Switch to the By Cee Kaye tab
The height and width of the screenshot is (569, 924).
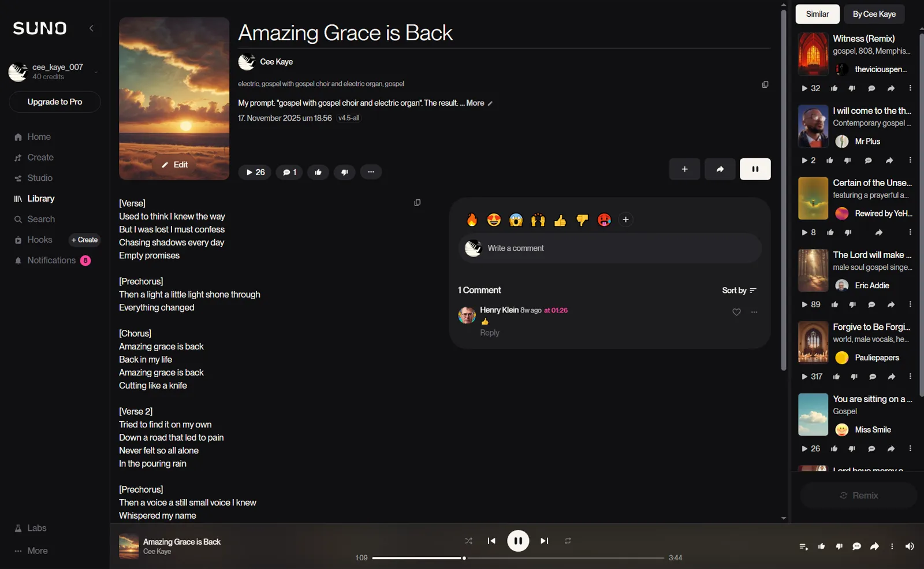[x=874, y=14]
